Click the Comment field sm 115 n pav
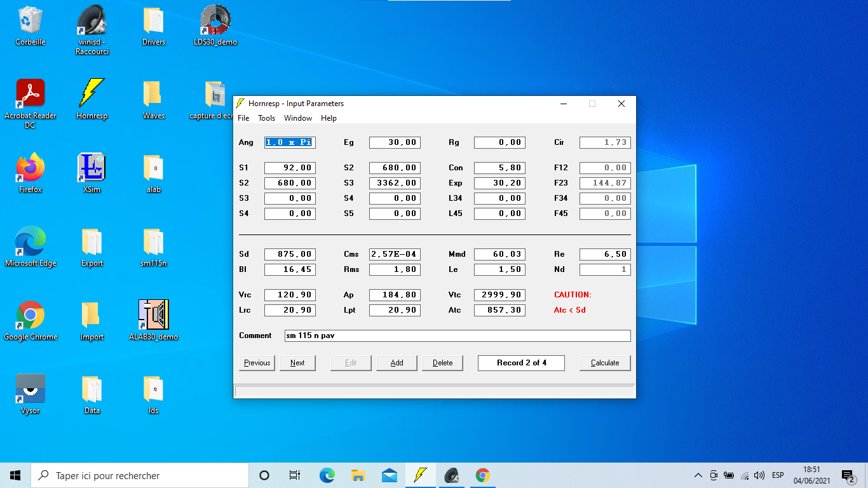 pos(458,335)
